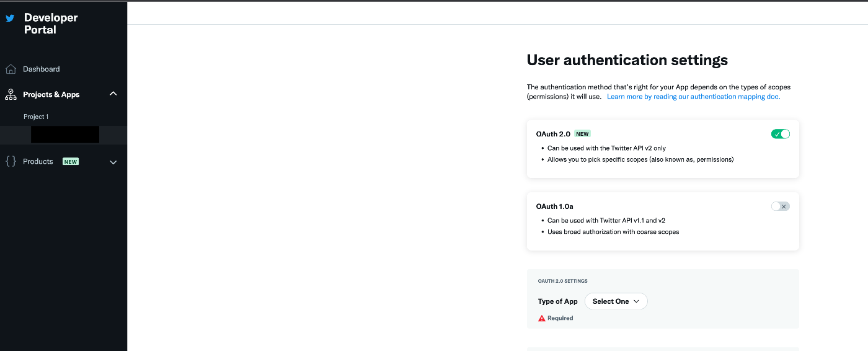
Task: Click the Products curly braces icon
Action: pos(11,161)
